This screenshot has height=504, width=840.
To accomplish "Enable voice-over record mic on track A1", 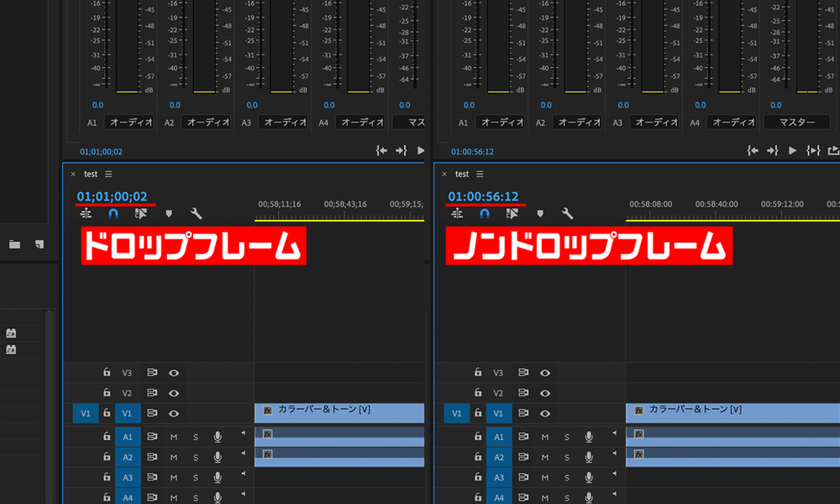I will [218, 437].
